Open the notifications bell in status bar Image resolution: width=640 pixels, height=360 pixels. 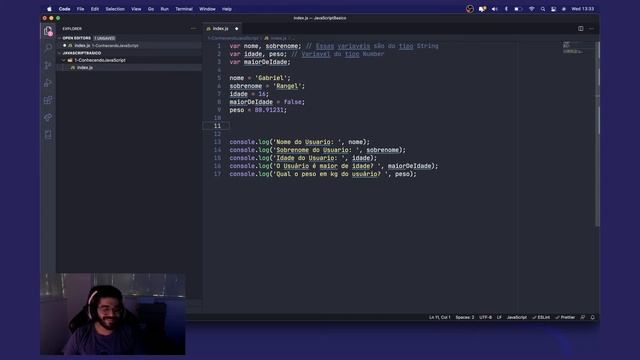pos(593,317)
